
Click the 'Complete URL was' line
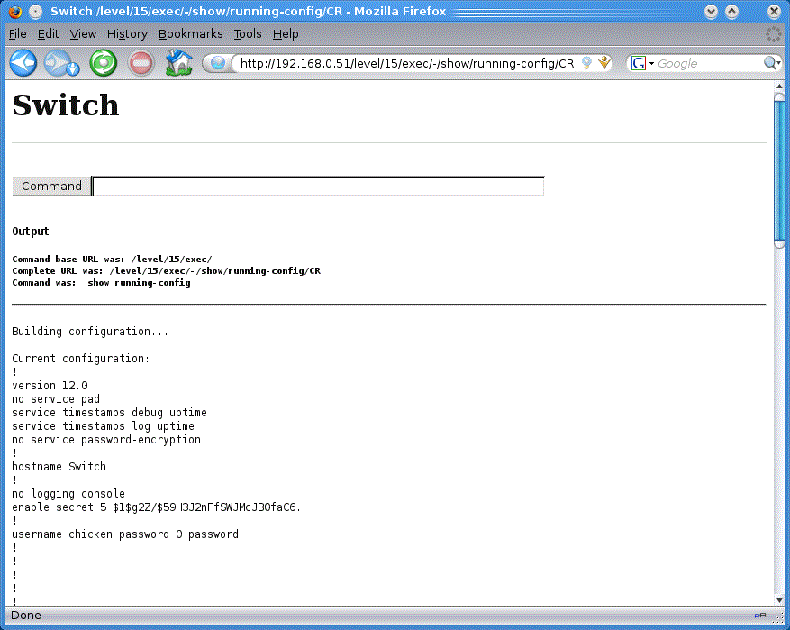(166, 271)
